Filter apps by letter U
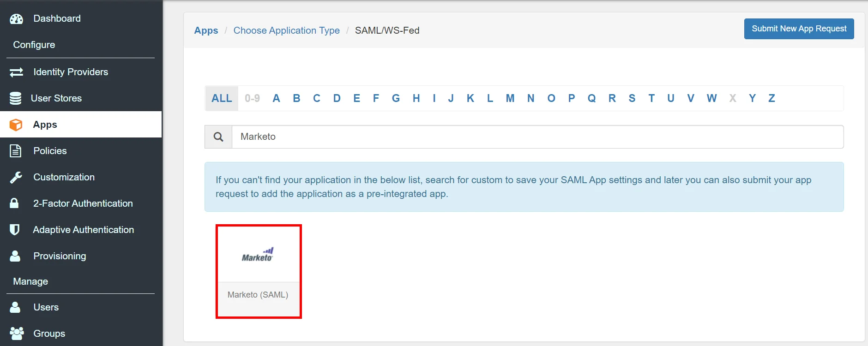This screenshot has height=346, width=868. (x=670, y=98)
